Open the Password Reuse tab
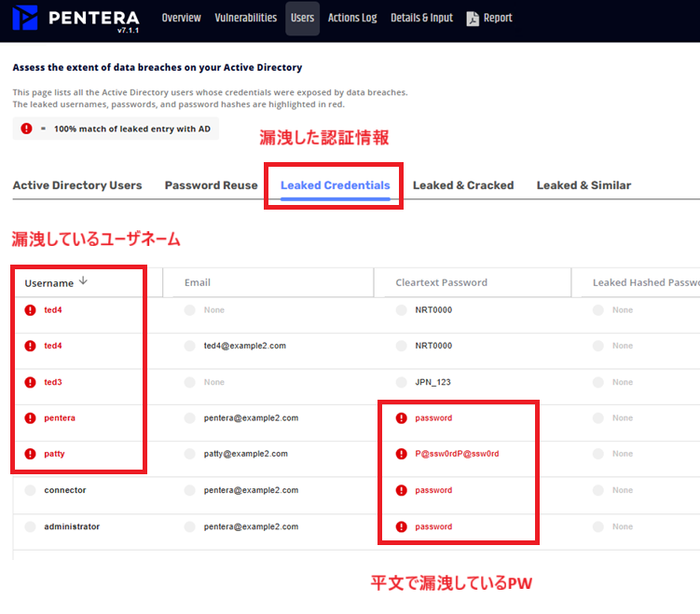700x614 pixels. pyautogui.click(x=211, y=185)
